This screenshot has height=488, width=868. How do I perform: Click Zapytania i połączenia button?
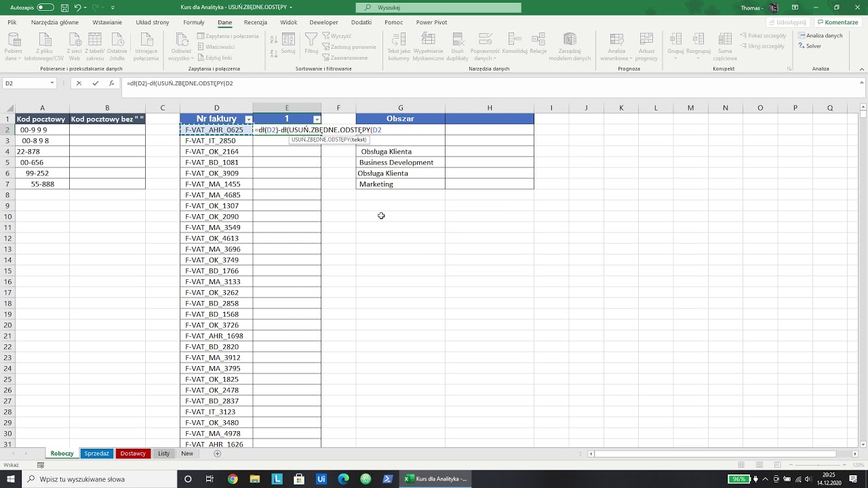[x=227, y=36]
